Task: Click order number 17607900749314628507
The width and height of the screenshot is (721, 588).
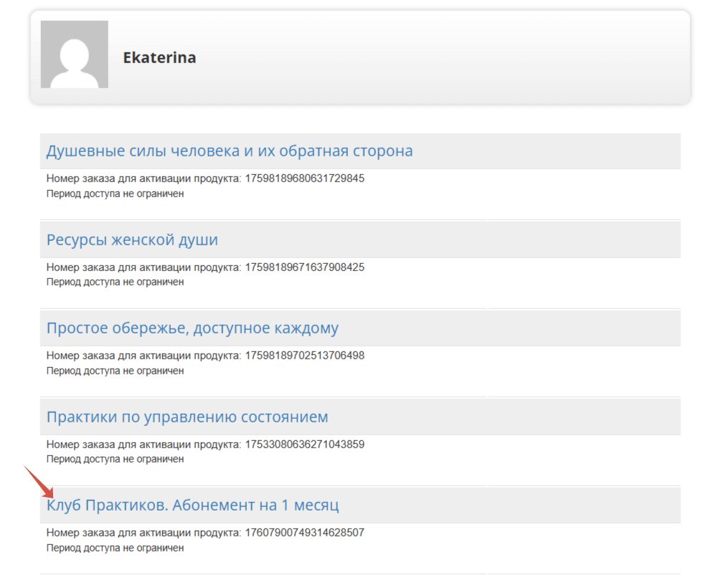Action: pos(304,533)
